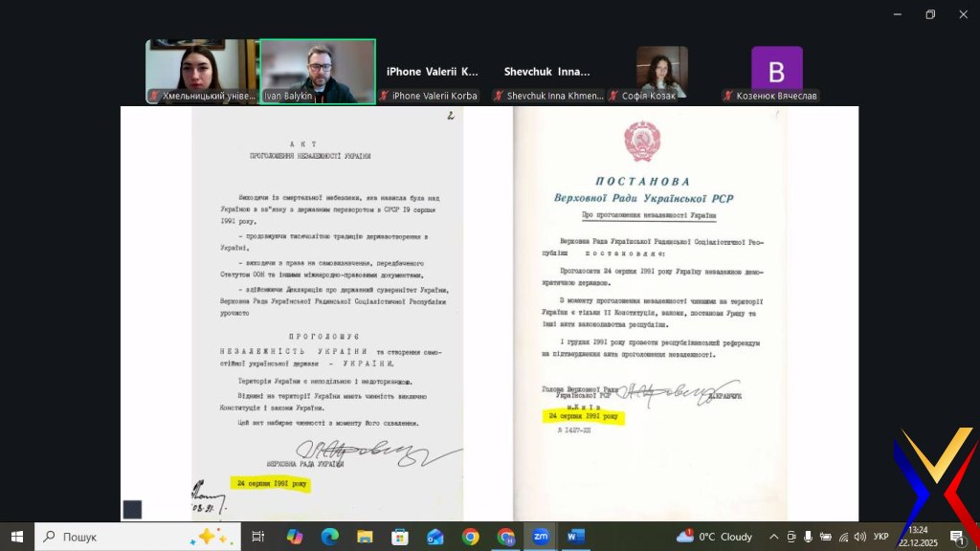Open the weather widget showing 0°C Cloudy
The height and width of the screenshot is (551, 980).
[715, 537]
